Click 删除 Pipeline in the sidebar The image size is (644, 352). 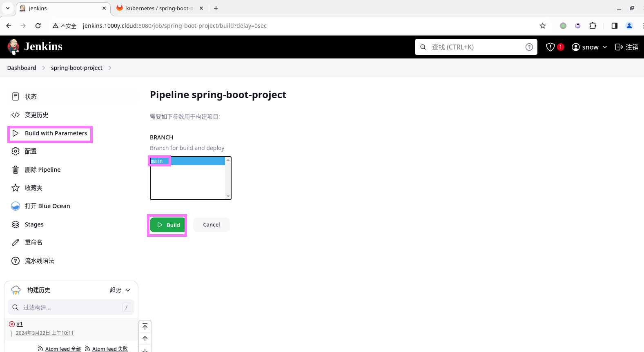(36, 170)
